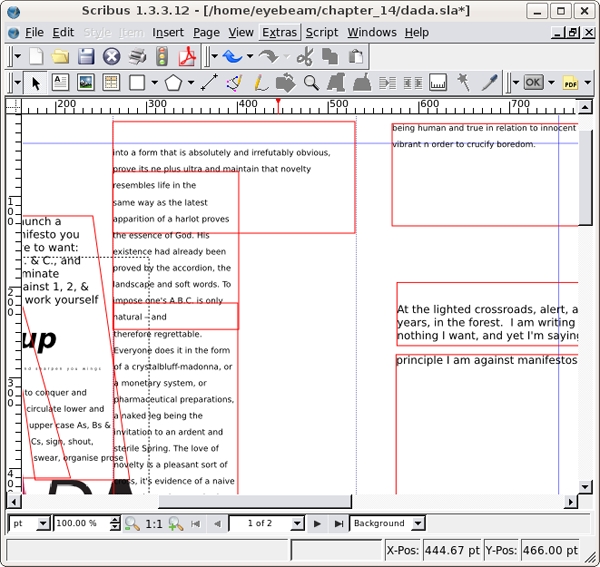Click the New document icon
Viewport: 600px width, 567px height.
click(37, 57)
